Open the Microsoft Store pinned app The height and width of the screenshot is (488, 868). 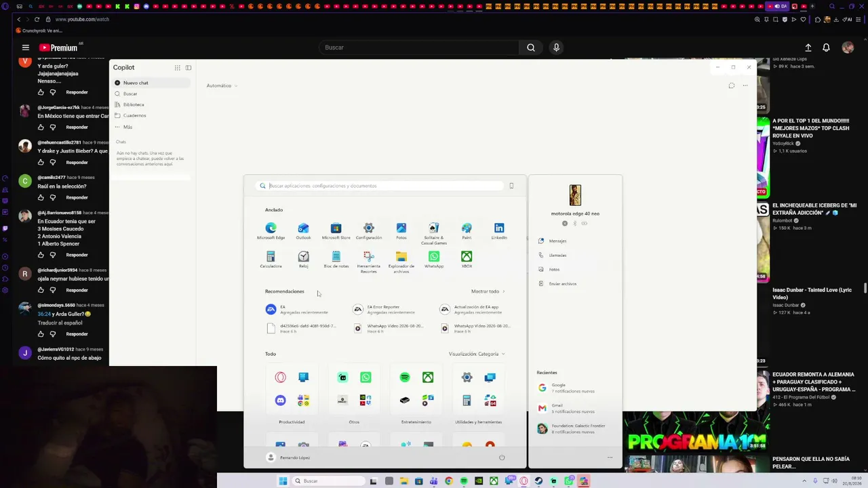(x=336, y=231)
